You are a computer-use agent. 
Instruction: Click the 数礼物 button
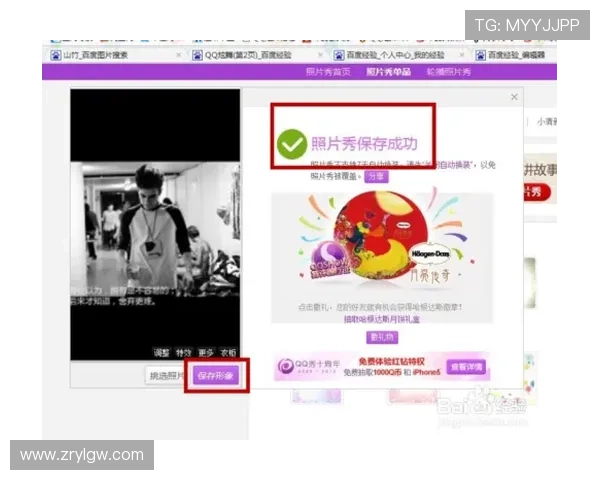(381, 336)
